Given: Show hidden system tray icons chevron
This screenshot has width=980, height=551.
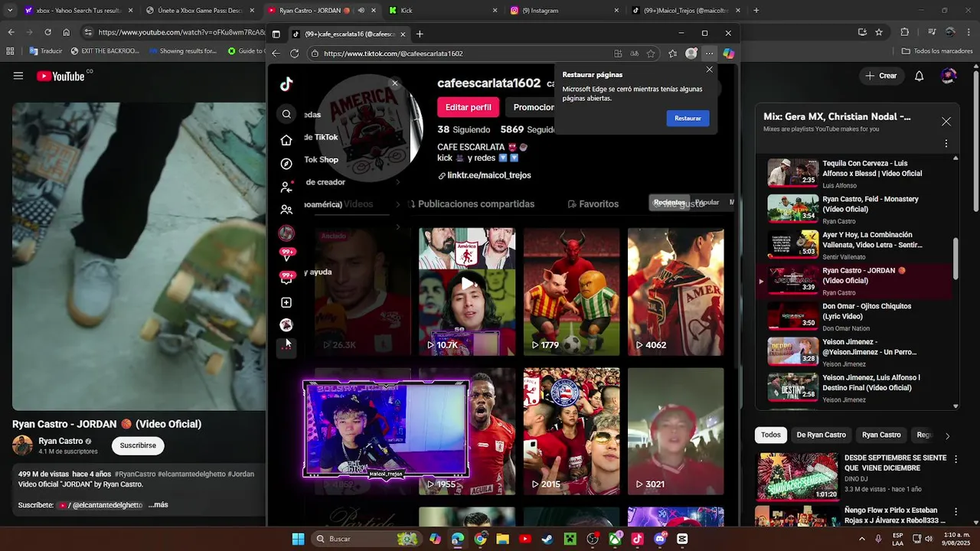Looking at the screenshot, I should click(x=862, y=539).
